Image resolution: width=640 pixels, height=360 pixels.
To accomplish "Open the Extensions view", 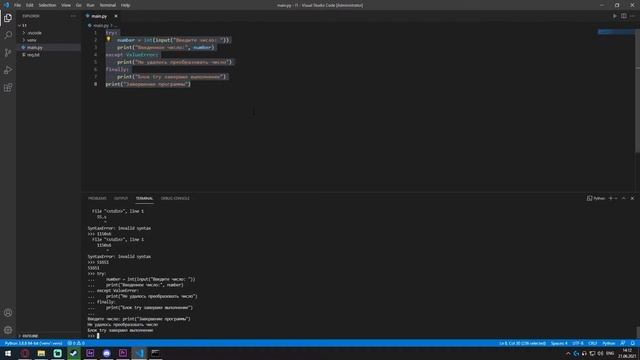I will pos(8,88).
